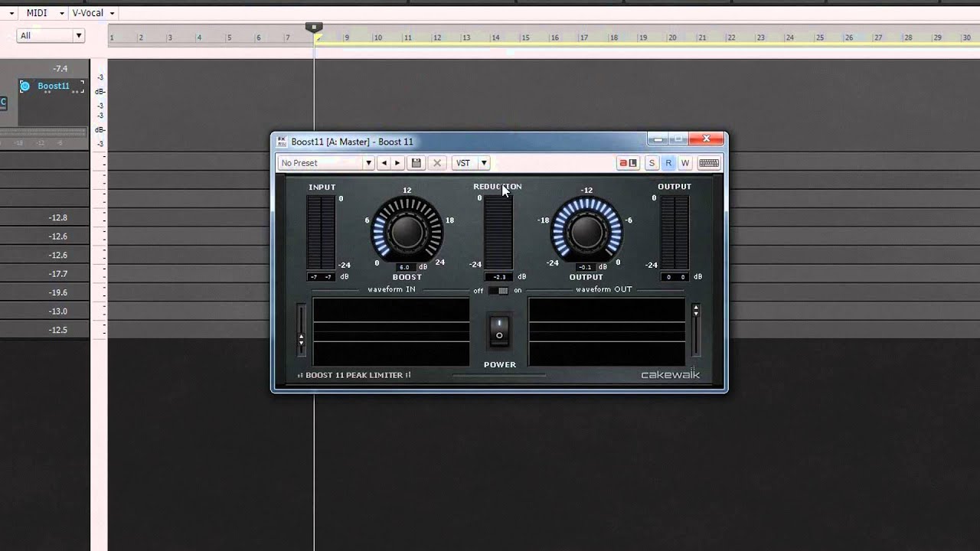Click the waveform OUT display
The image size is (980, 551).
pos(606,331)
